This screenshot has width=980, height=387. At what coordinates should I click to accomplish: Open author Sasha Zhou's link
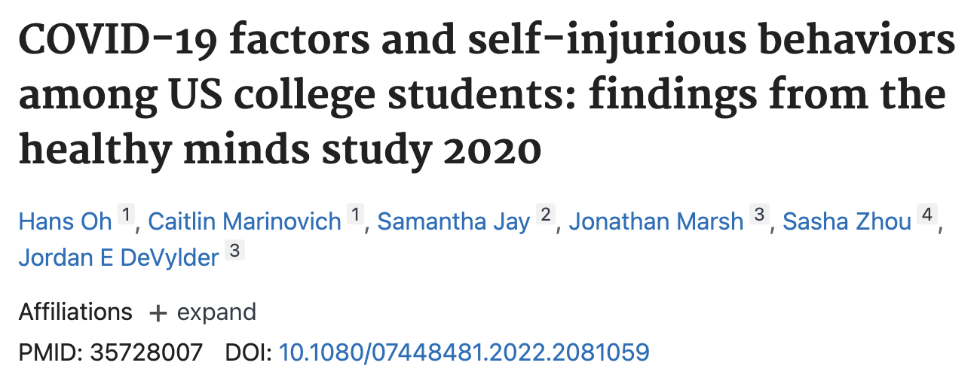click(847, 221)
